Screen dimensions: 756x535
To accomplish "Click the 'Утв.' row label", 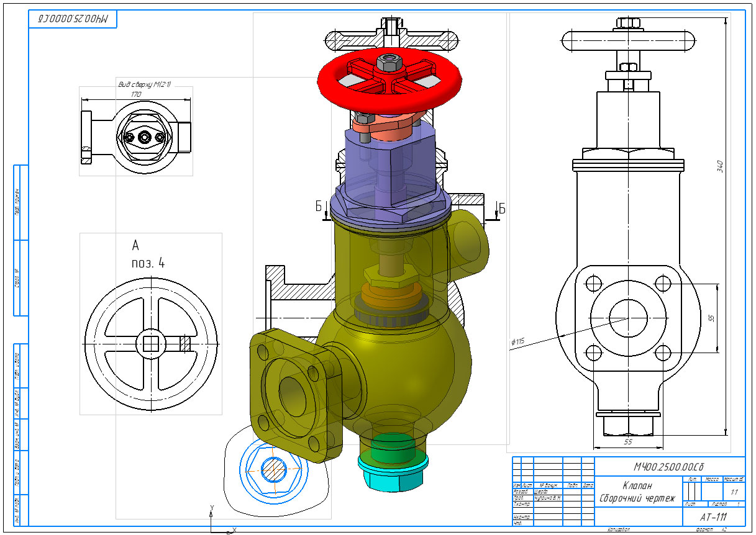I will point(517,523).
